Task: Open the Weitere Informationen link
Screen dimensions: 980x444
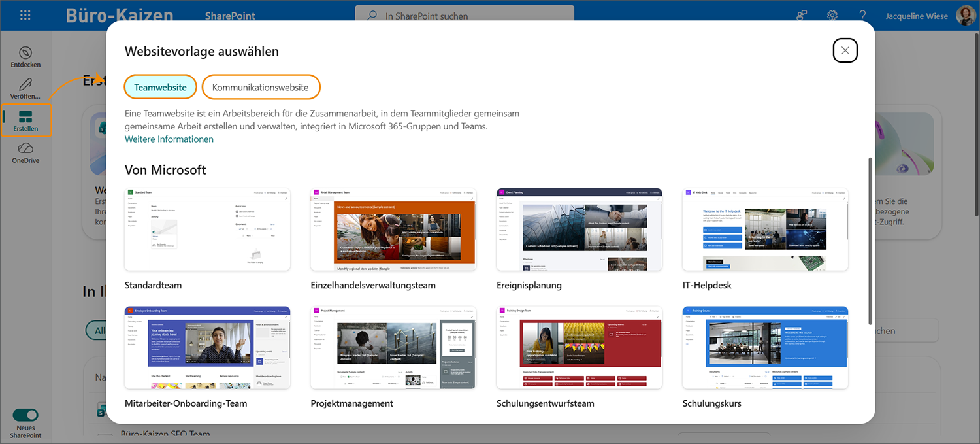Action: pos(169,139)
